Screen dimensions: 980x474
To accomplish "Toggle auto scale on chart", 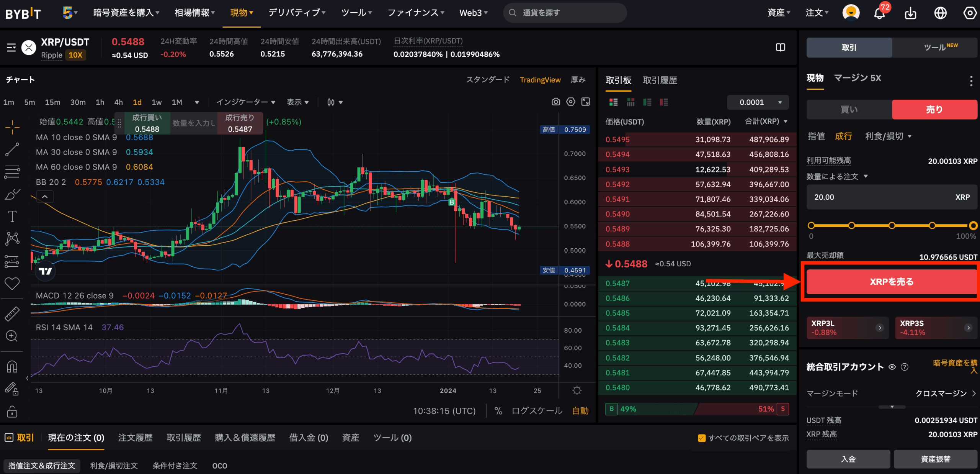I will (580, 411).
